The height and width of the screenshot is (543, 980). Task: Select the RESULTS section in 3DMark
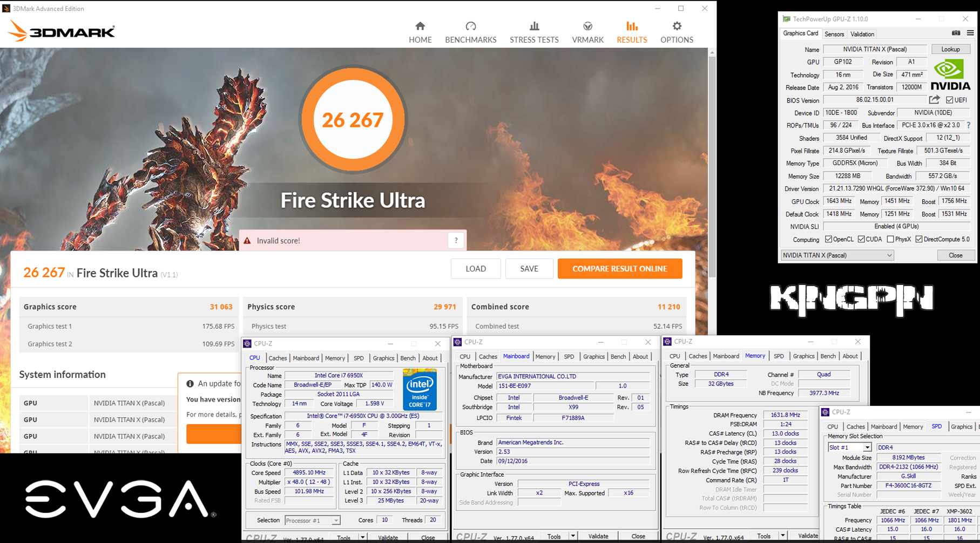(632, 32)
